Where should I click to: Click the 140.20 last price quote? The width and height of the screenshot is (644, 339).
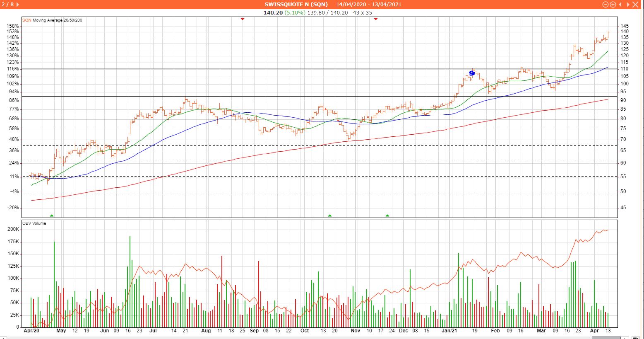coord(273,12)
